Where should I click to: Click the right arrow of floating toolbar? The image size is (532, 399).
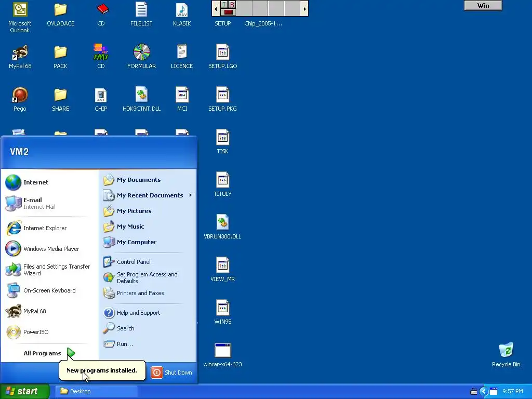pyautogui.click(x=304, y=8)
